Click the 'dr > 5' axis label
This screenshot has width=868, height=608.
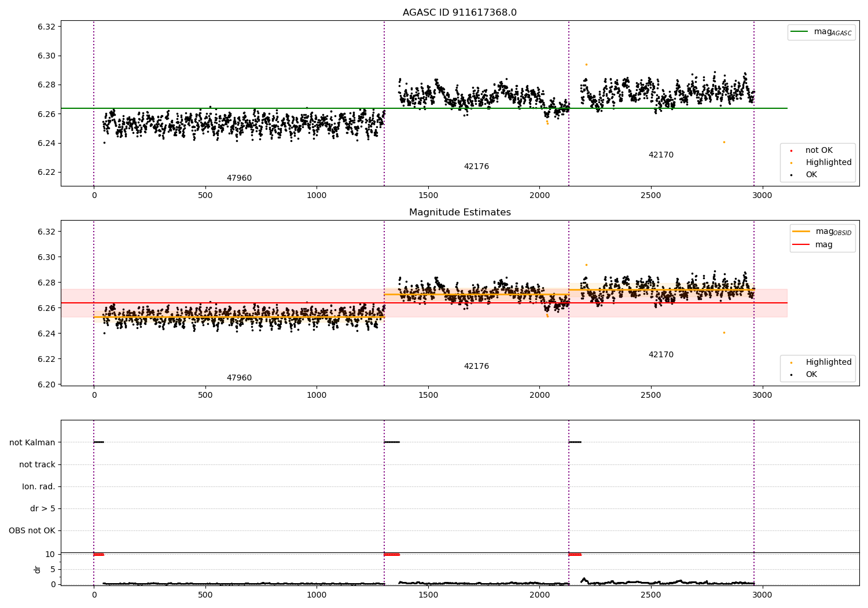pyautogui.click(x=43, y=508)
